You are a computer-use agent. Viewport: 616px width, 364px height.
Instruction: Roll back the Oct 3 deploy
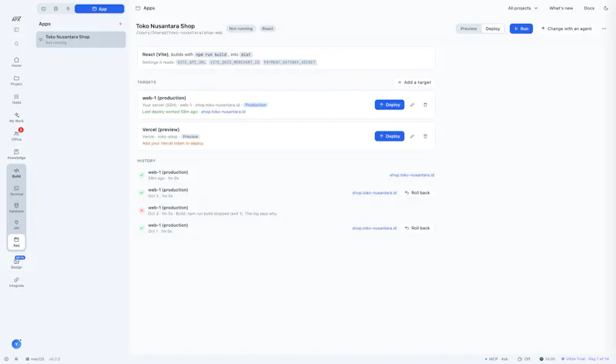417,193
